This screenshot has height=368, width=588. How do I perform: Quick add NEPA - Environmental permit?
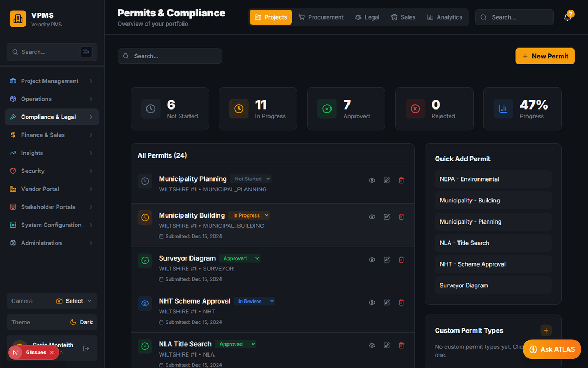click(x=493, y=179)
